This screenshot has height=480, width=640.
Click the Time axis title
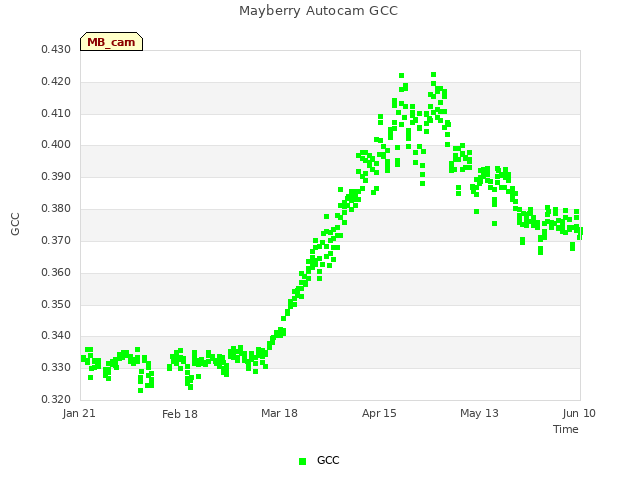tap(566, 429)
